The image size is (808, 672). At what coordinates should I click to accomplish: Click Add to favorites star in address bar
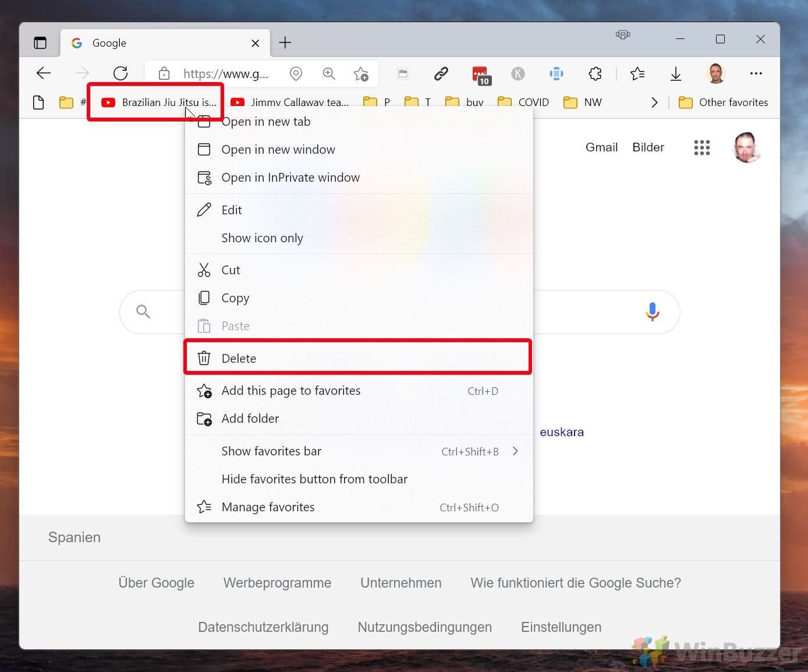[361, 74]
